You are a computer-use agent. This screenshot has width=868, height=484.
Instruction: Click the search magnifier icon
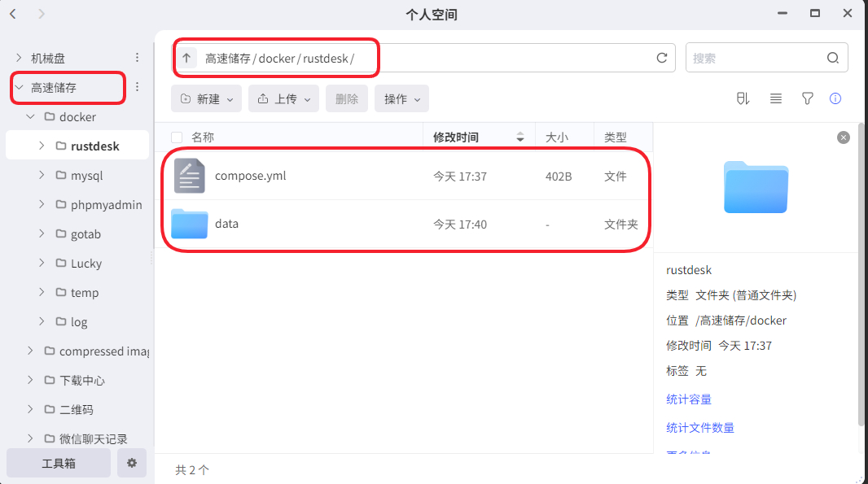point(832,58)
